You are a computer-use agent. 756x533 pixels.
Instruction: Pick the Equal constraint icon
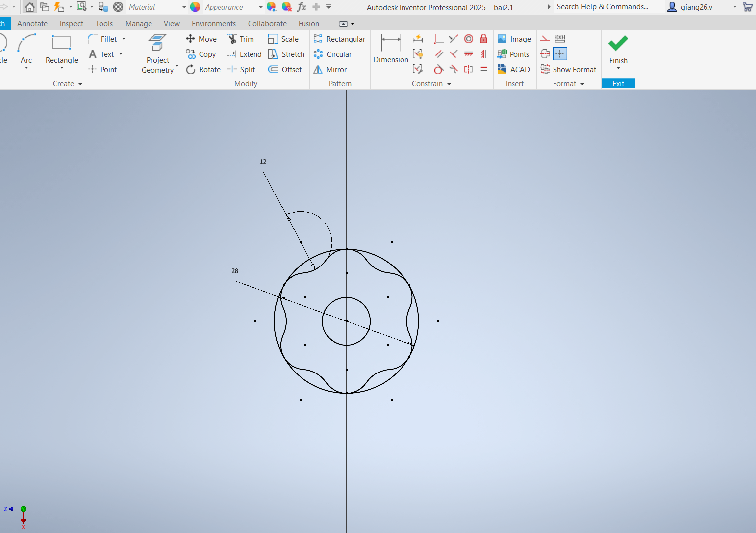click(x=484, y=69)
